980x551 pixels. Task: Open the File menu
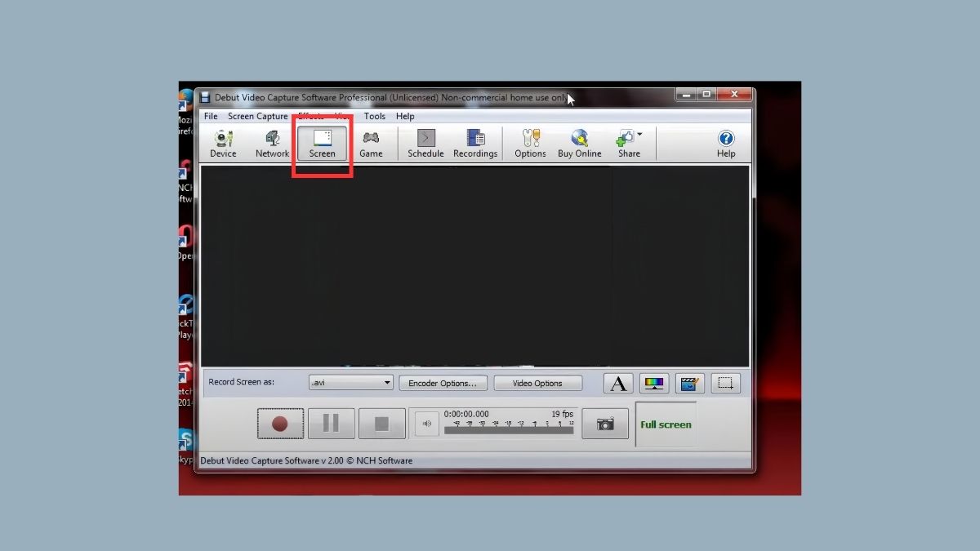click(211, 116)
